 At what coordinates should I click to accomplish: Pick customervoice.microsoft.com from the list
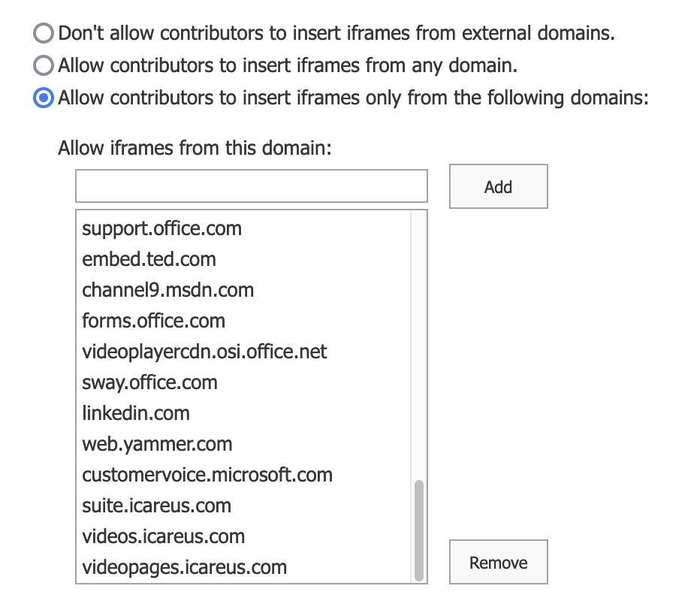coord(207,475)
